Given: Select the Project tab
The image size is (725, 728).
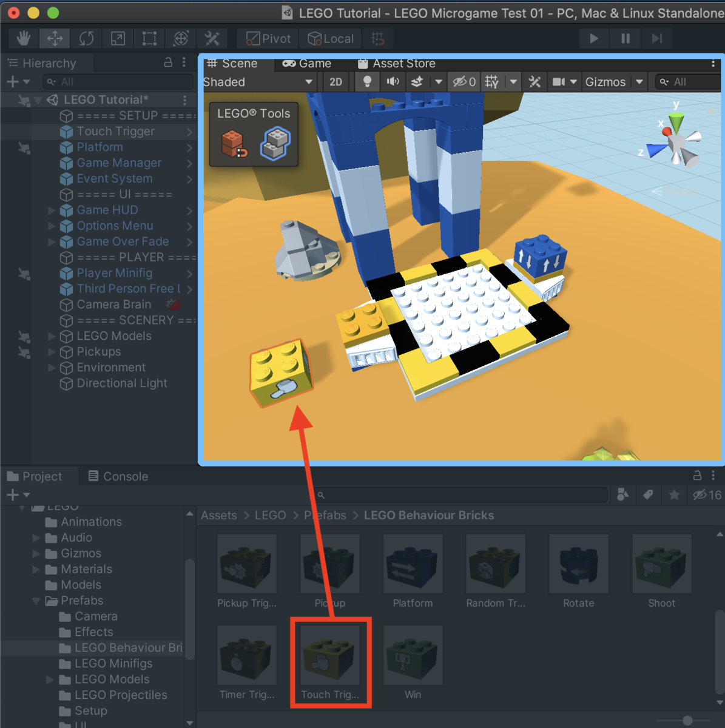Looking at the screenshot, I should click(x=35, y=476).
